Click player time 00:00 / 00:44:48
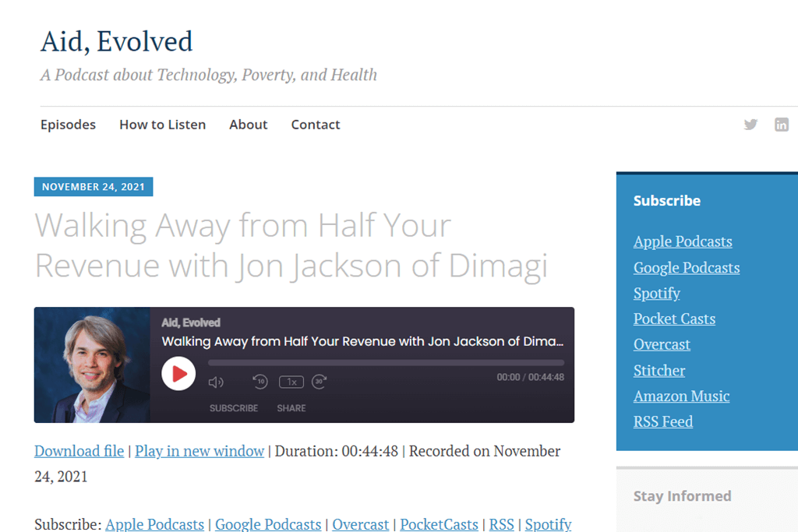798x532 pixels. (x=530, y=377)
